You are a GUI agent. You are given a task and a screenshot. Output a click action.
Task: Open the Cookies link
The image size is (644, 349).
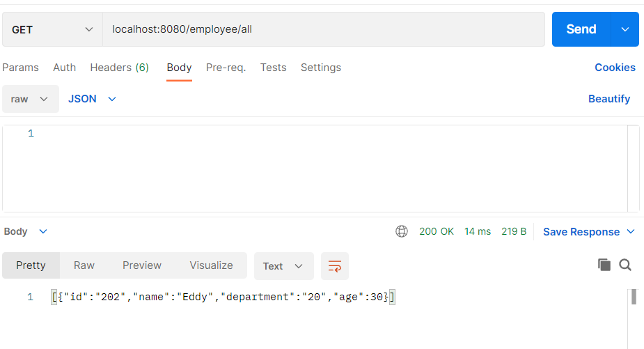(615, 68)
